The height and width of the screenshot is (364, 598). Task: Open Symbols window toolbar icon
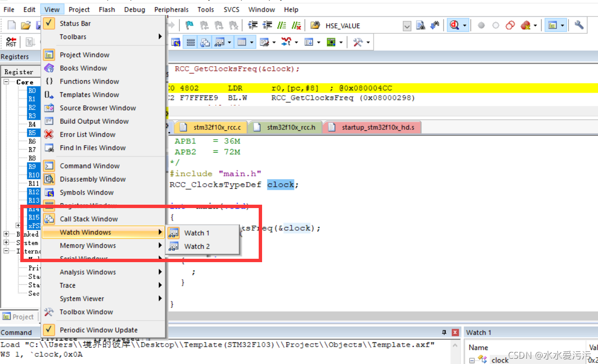coord(176,42)
